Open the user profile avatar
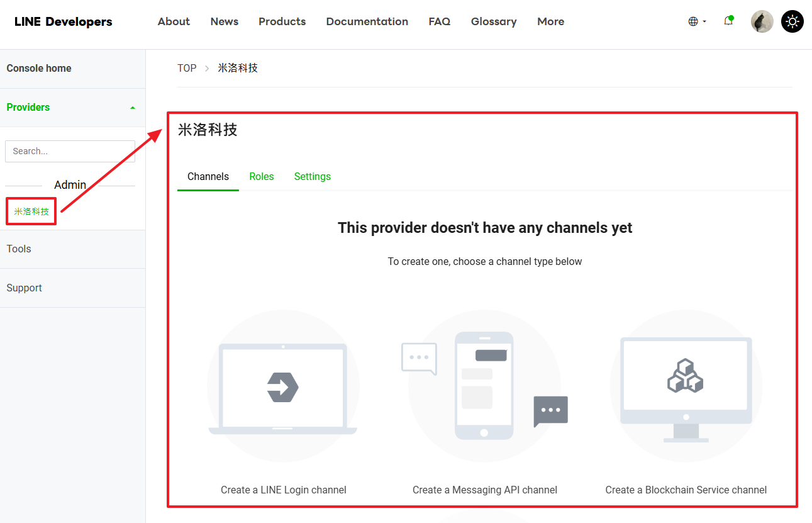The height and width of the screenshot is (523, 812). [x=762, y=21]
